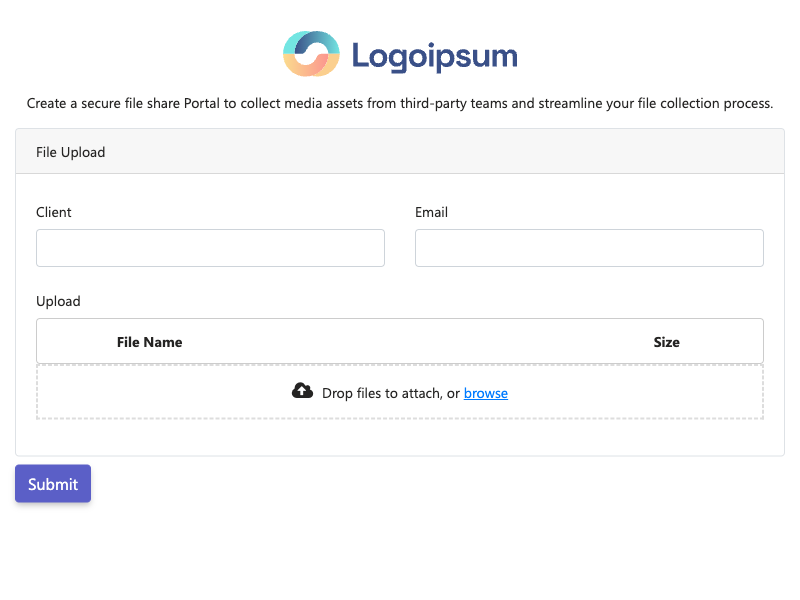Select the Size column header
Viewport: 800px width, 600px height.
[x=666, y=342]
